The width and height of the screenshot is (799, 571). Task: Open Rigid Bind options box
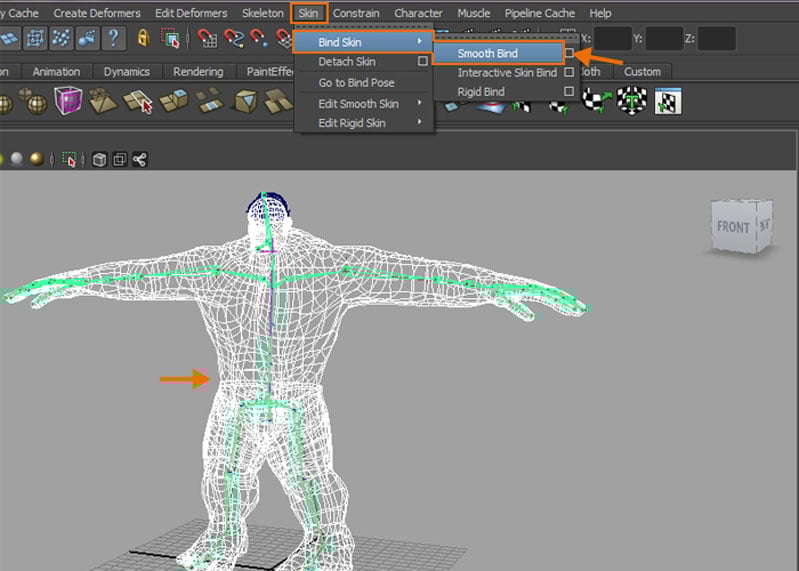click(569, 92)
